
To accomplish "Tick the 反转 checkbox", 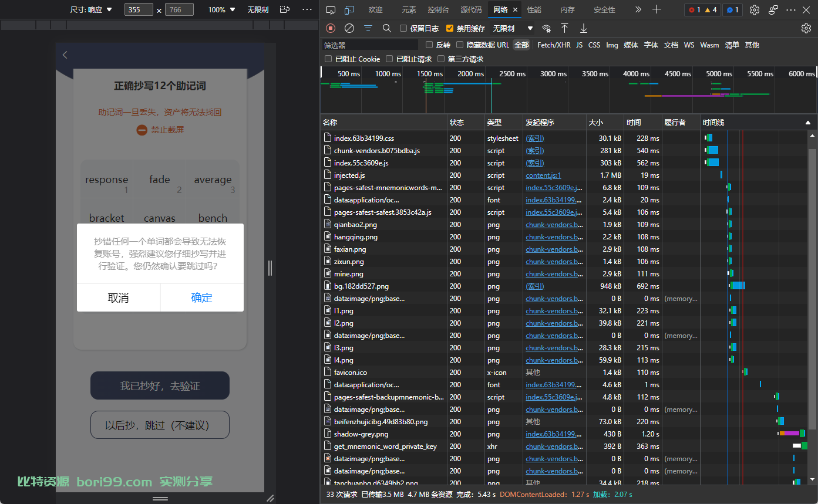I will [429, 45].
